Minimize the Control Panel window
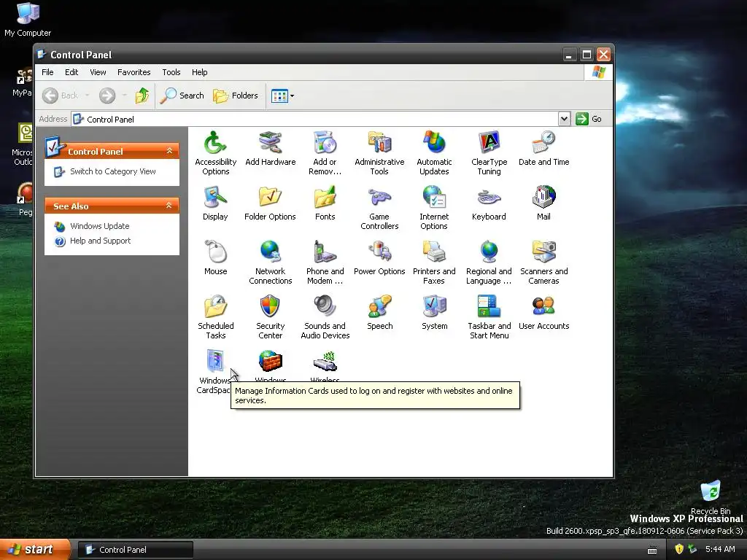This screenshot has height=560, width=747. [x=569, y=55]
